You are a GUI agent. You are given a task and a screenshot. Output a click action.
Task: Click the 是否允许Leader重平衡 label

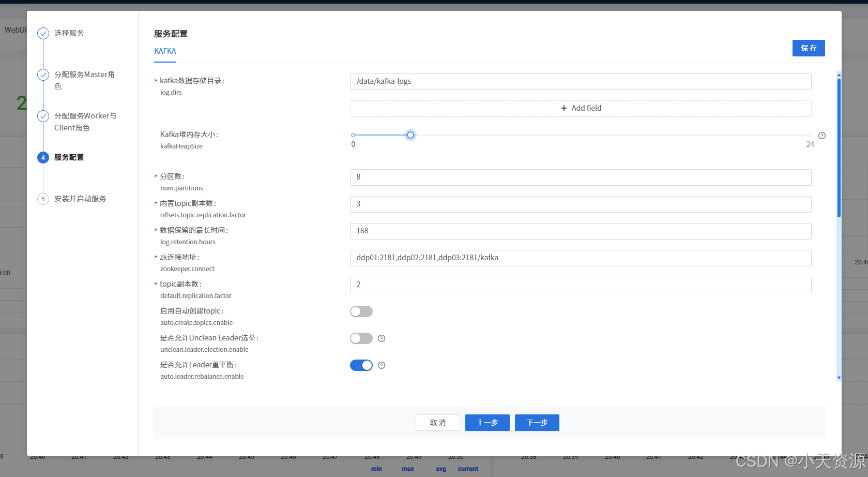pos(199,365)
